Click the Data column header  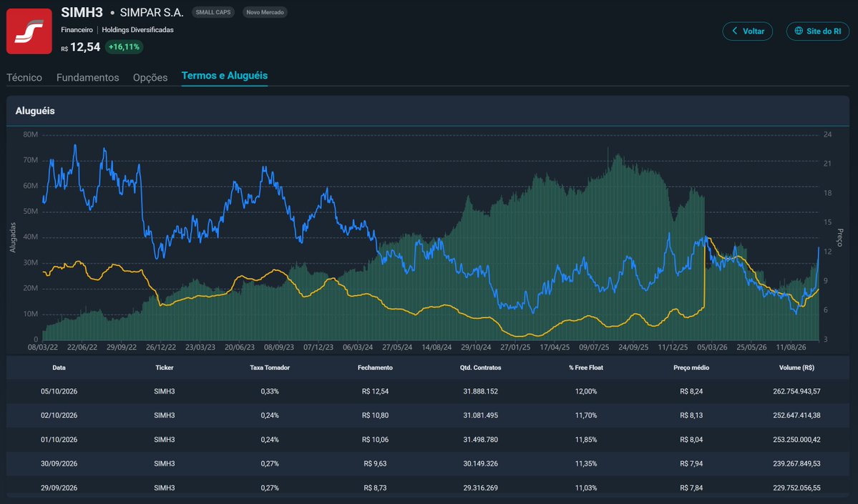(x=59, y=368)
